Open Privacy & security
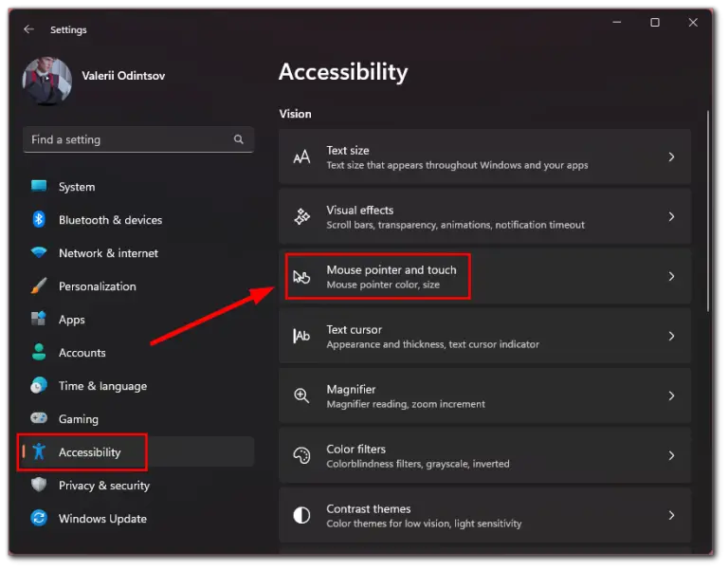Screen dimensions: 728x570 pos(137,486)
